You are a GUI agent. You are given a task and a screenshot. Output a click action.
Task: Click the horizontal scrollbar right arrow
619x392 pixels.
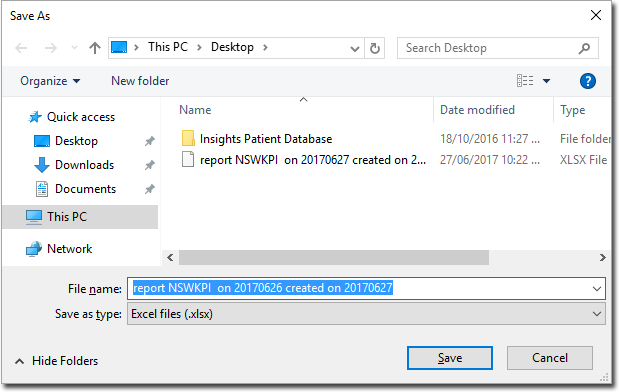point(602,258)
